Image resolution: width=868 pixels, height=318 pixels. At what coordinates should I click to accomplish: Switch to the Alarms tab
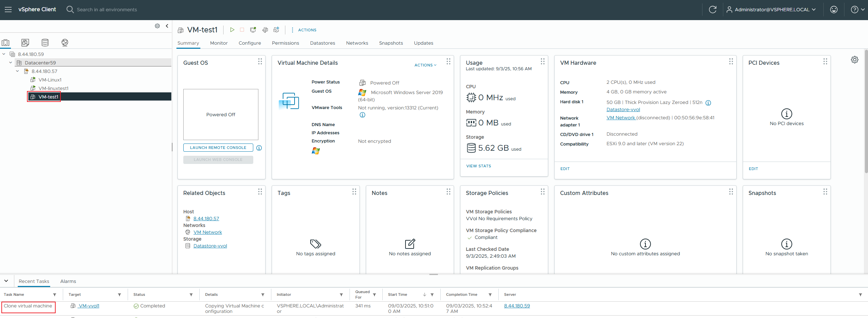click(x=68, y=281)
